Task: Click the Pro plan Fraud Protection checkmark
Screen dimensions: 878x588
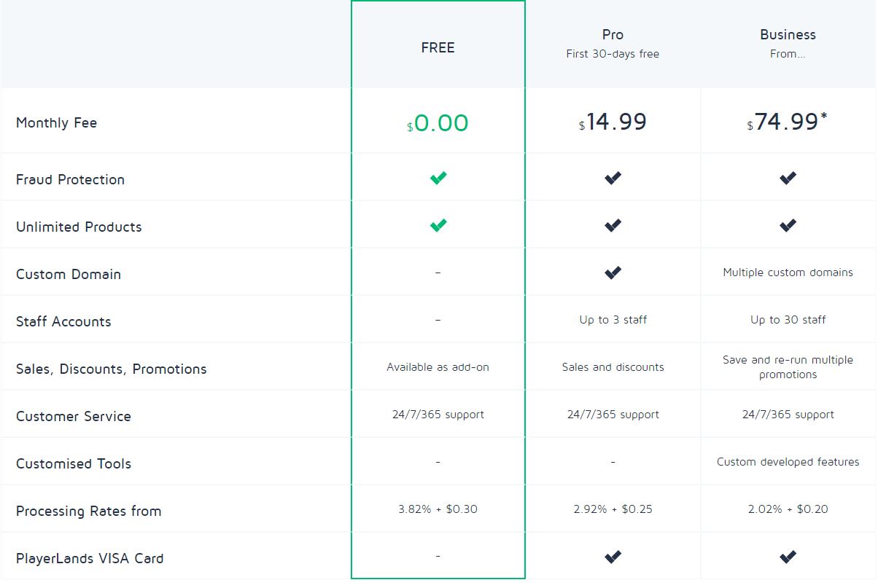Action: click(613, 178)
